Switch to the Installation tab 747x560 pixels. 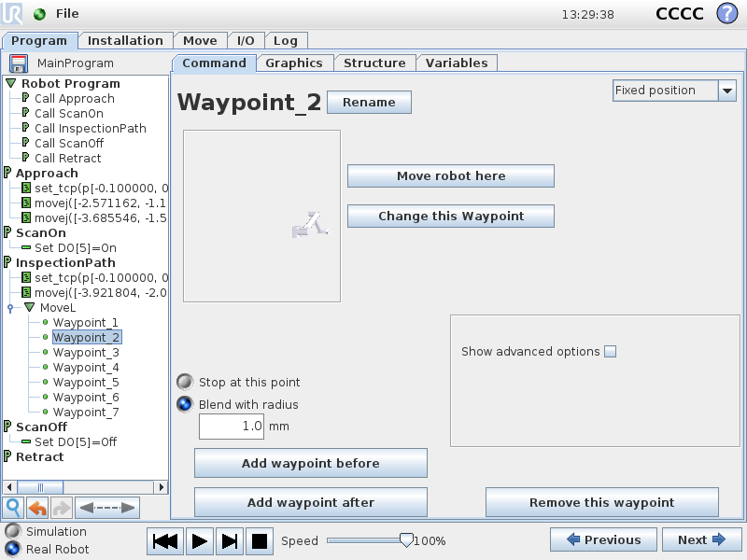125,40
